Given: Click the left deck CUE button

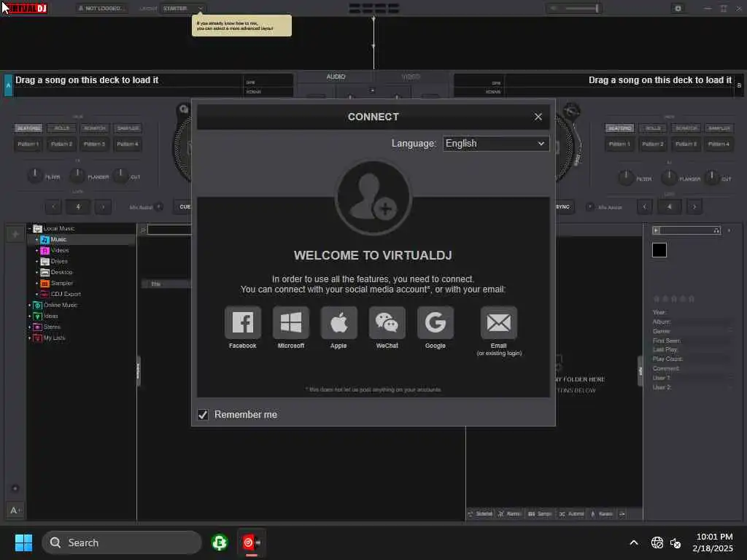Looking at the screenshot, I should 183,206.
